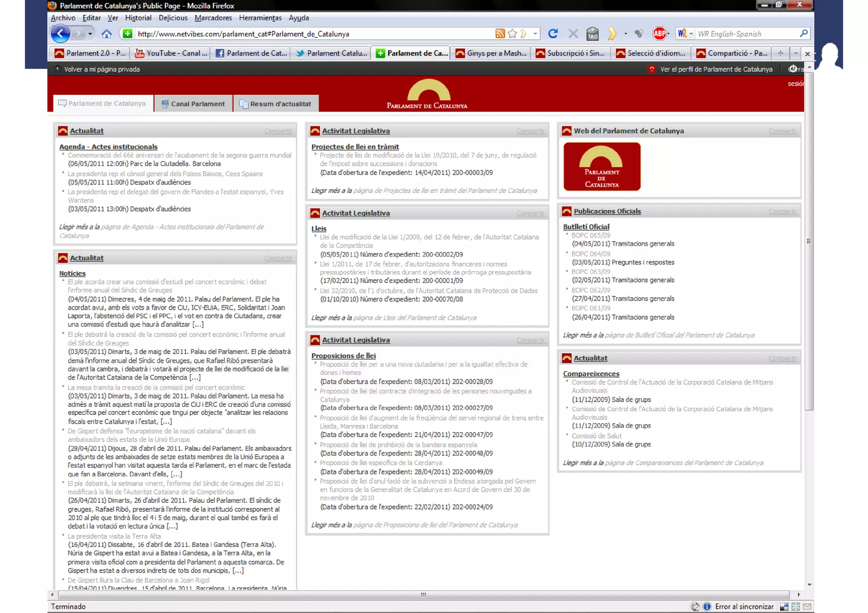Viewport: 868px width, 613px height.
Task: Open the Proposicions de llei heading link
Action: [343, 356]
